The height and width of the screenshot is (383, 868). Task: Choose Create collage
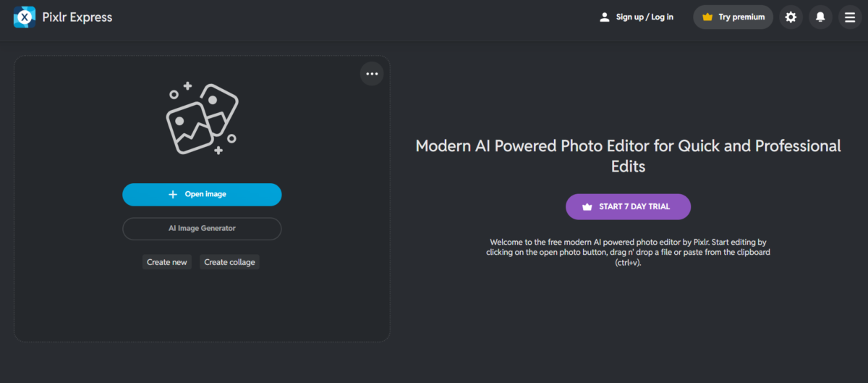[229, 262]
